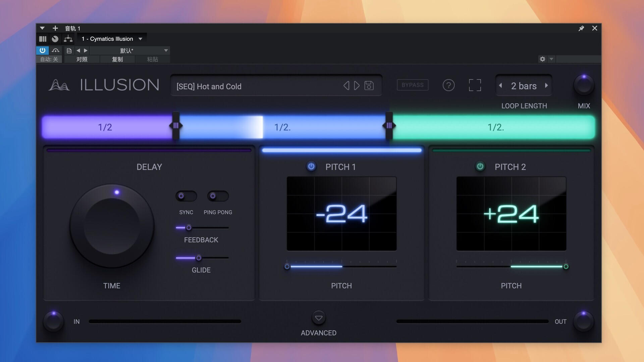644x362 pixels.
Task: Select the purple 1/2 delay segment
Action: 107,127
